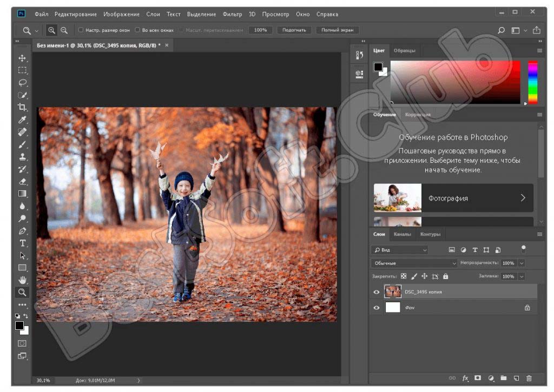
Task: Select the Horizontal Type tool
Action: tap(22, 243)
